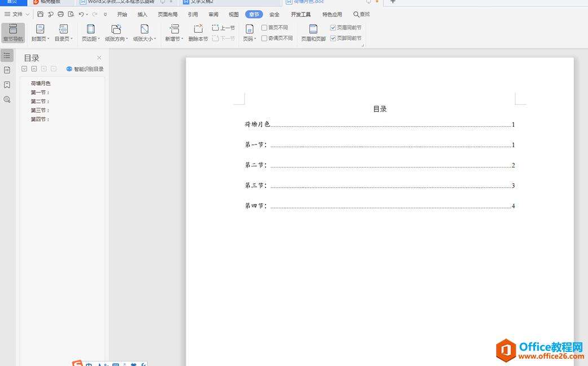Enable the 奇偶页不同 checkbox
Image resolution: width=588 pixels, height=366 pixels.
click(264, 38)
